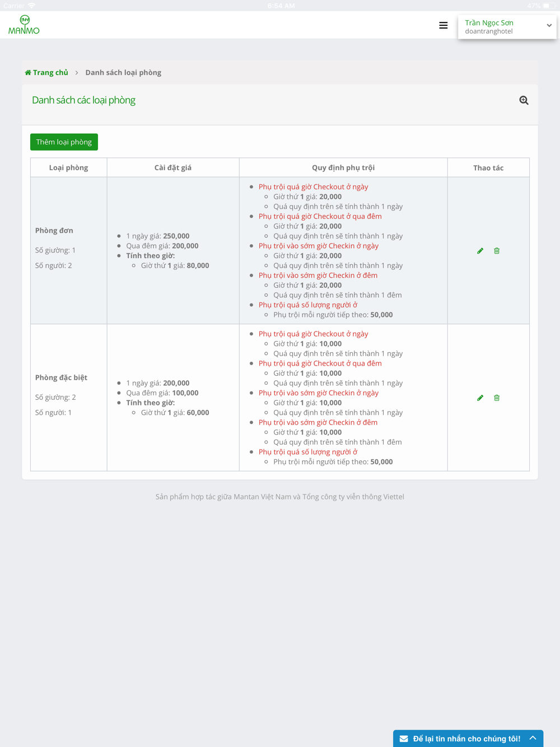Expand the chat widget chevron arrow

point(533,738)
